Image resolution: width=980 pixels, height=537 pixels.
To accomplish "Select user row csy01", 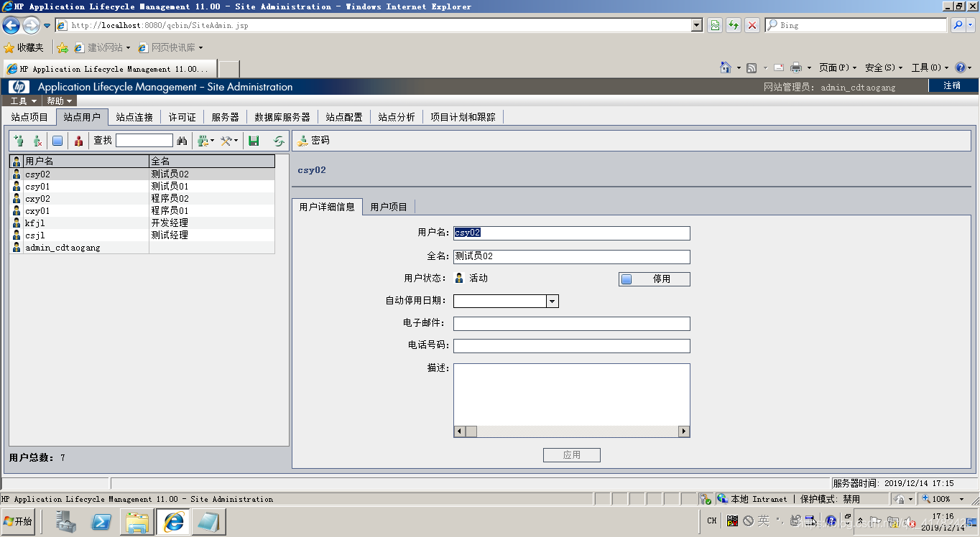I will (x=142, y=187).
